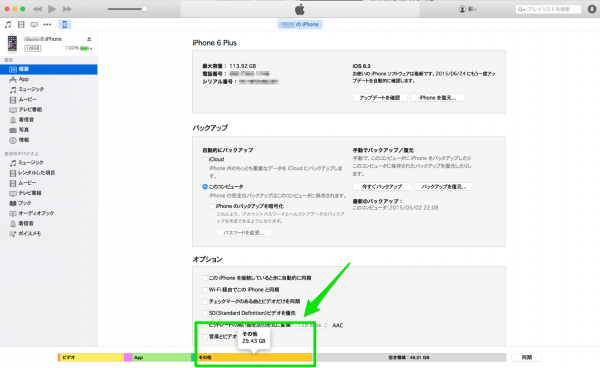Toggle convert higher bit rate songs checkbox
Screen dimensions: 600x368
(x=205, y=325)
